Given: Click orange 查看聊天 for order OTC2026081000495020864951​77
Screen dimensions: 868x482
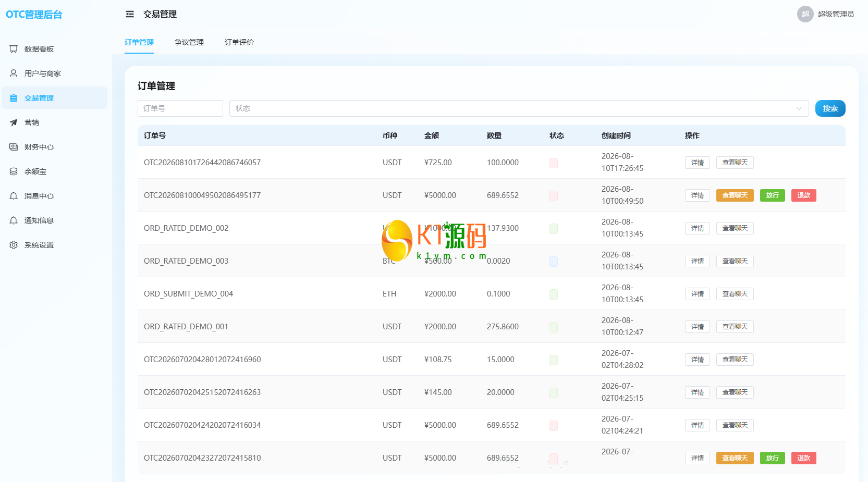Looking at the screenshot, I should [x=735, y=195].
